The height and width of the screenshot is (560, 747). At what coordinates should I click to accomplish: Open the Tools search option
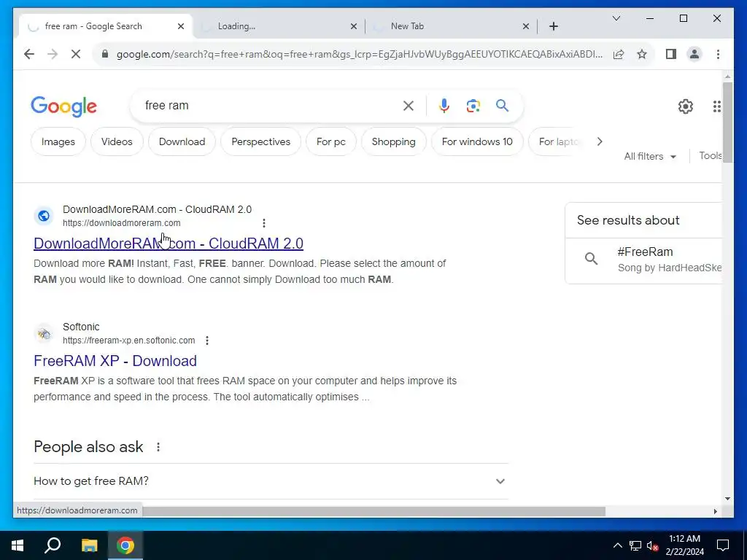pyautogui.click(x=711, y=156)
